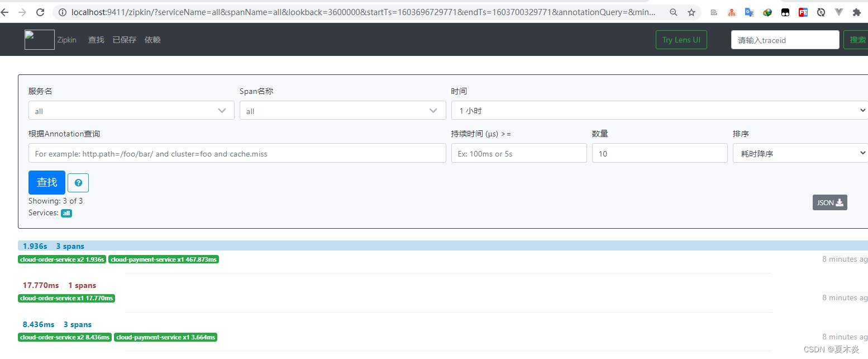Viewport: 868px width, 359px height.
Task: Click the blue 查找 search button
Action: [x=46, y=182]
